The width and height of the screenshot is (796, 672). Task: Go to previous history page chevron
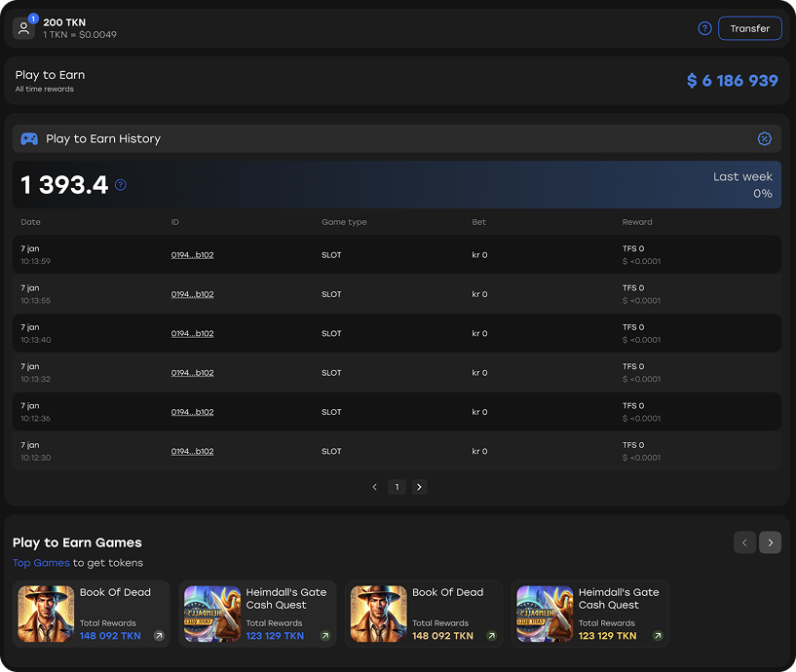[375, 487]
